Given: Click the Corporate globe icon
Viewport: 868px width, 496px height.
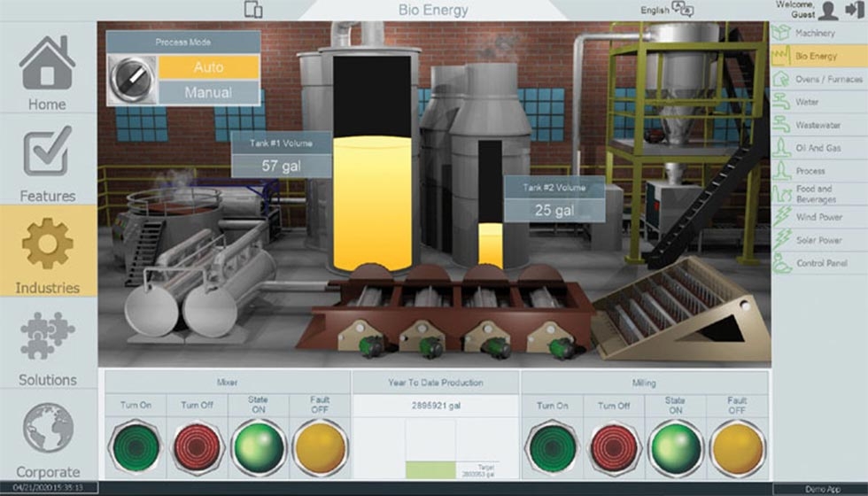Looking at the screenshot, I should [x=47, y=429].
